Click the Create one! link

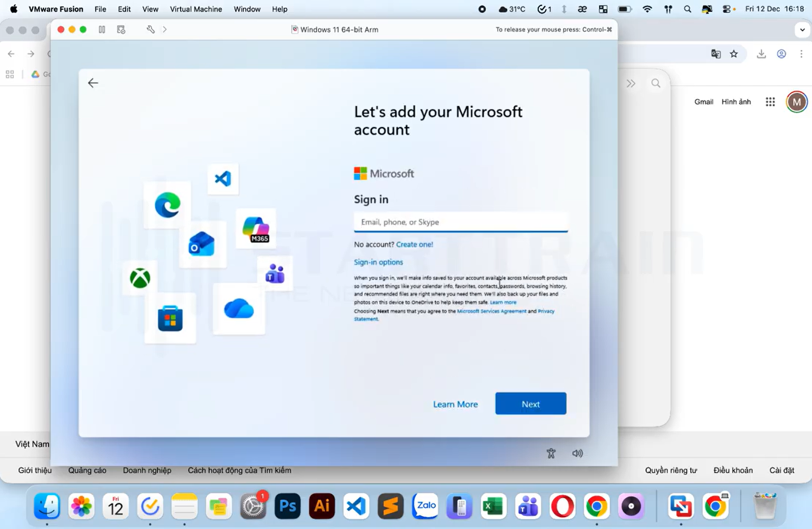pos(414,244)
